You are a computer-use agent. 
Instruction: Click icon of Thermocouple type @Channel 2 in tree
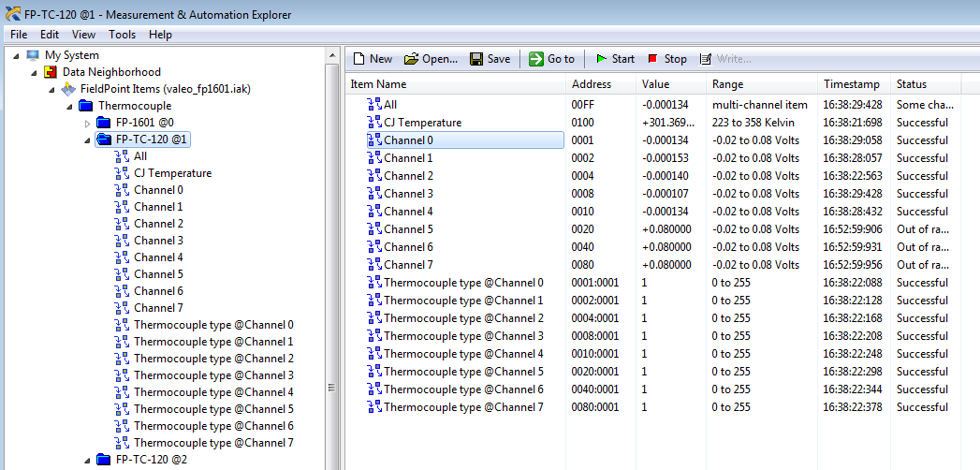click(x=122, y=359)
